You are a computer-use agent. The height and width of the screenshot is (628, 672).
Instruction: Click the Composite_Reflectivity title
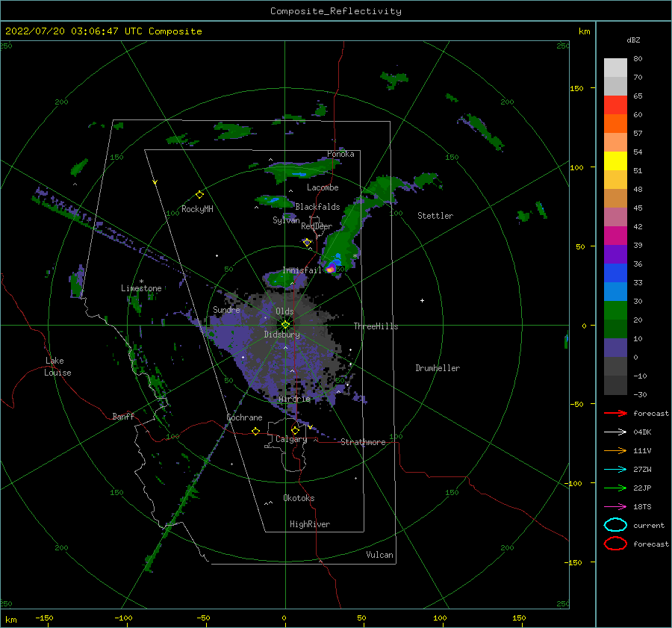click(x=336, y=11)
